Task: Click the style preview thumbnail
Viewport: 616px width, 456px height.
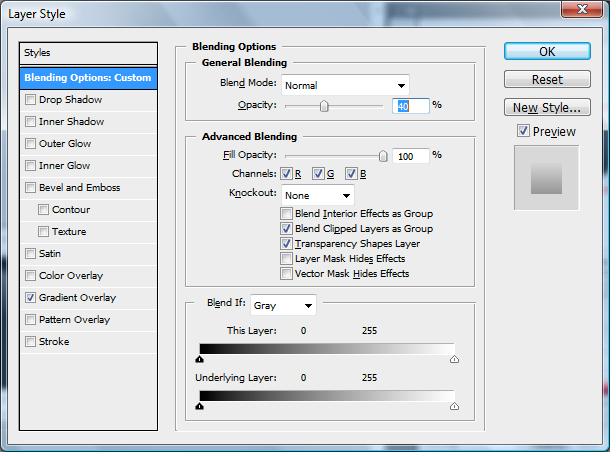Action: click(546, 178)
